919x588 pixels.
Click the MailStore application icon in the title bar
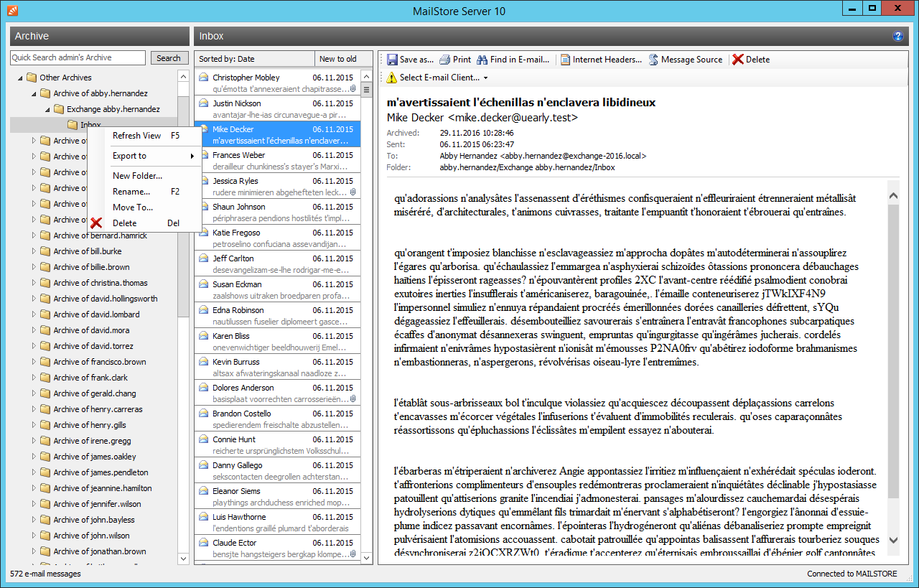click(12, 10)
